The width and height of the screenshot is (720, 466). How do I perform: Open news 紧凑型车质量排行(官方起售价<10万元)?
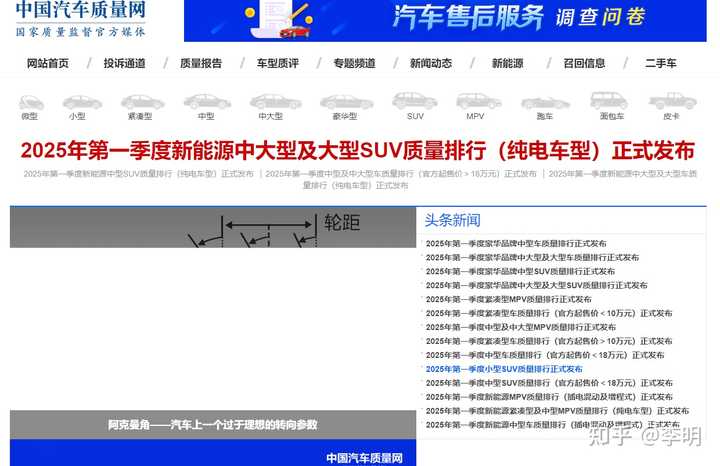(549, 313)
